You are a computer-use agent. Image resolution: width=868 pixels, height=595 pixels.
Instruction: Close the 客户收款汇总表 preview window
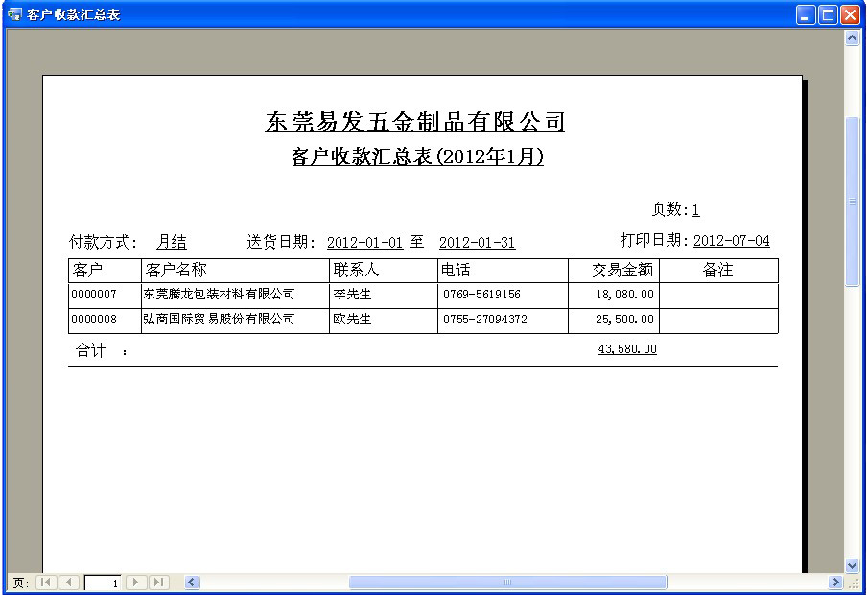pos(850,14)
